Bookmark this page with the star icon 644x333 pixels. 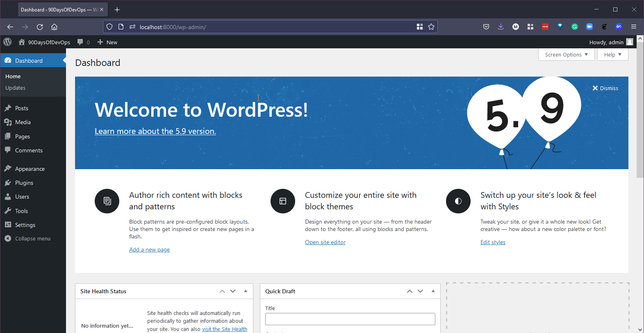point(431,27)
